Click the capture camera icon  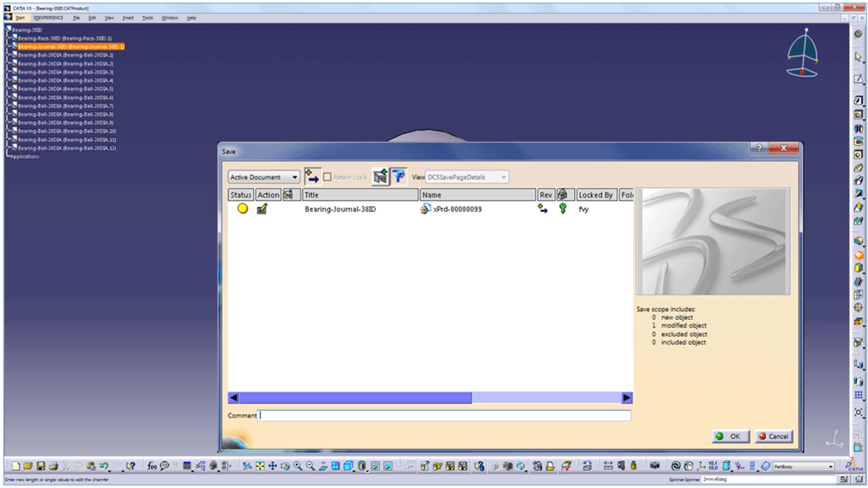tap(655, 466)
